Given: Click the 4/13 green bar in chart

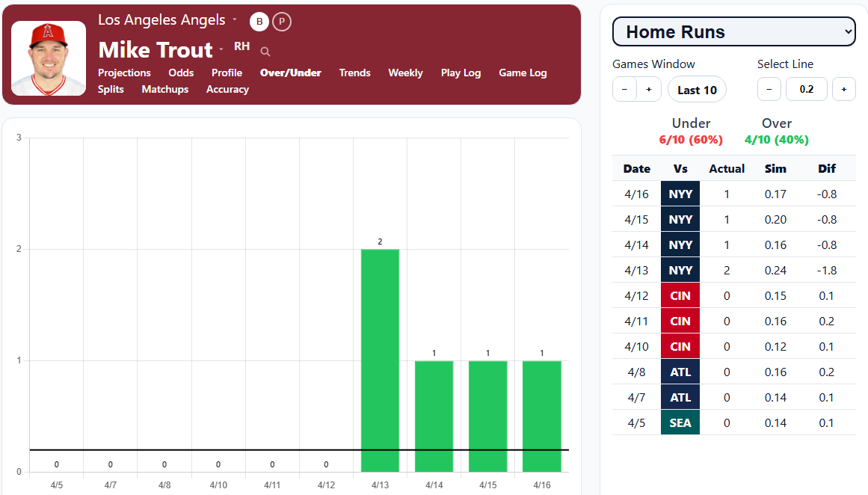Looking at the screenshot, I should point(380,360).
